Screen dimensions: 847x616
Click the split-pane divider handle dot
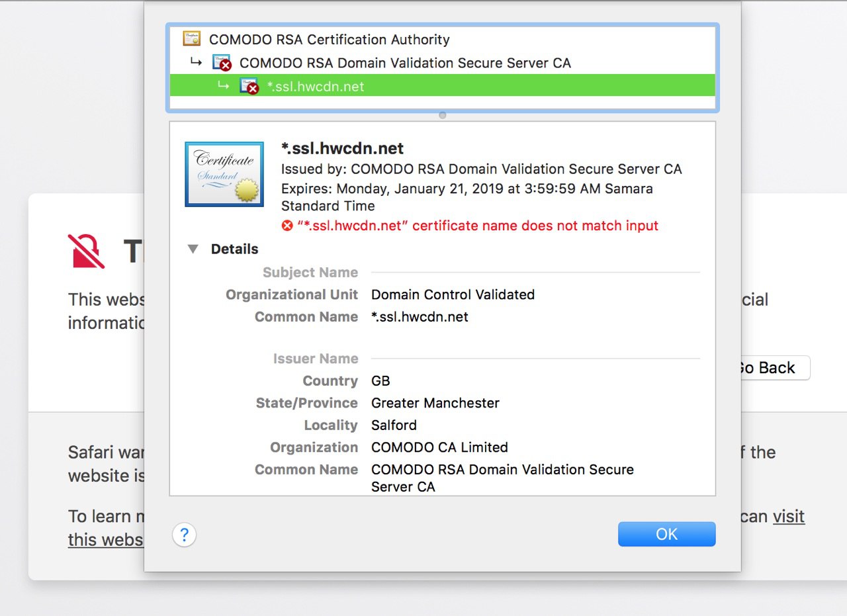click(443, 115)
